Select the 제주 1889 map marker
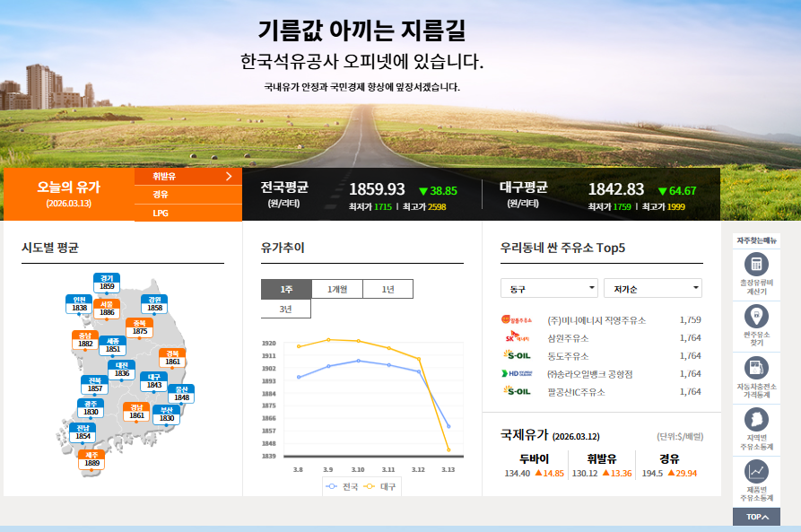 (x=91, y=460)
